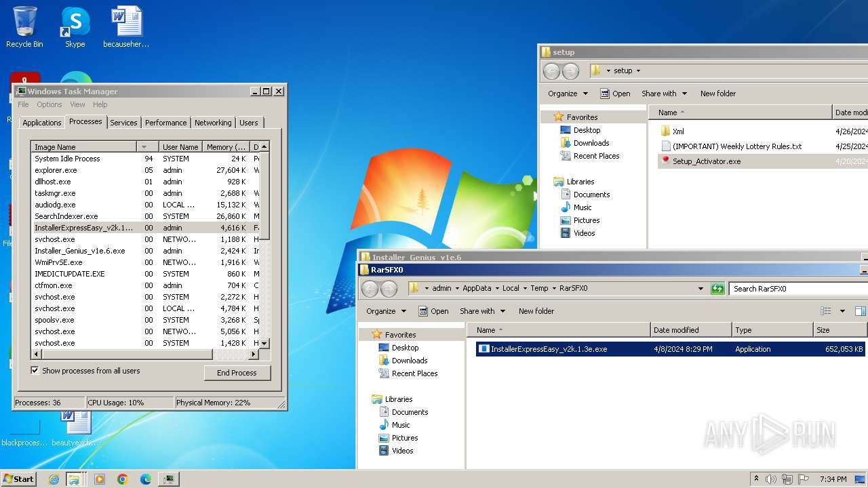Click the Start button
The image size is (868, 488).
[18, 479]
